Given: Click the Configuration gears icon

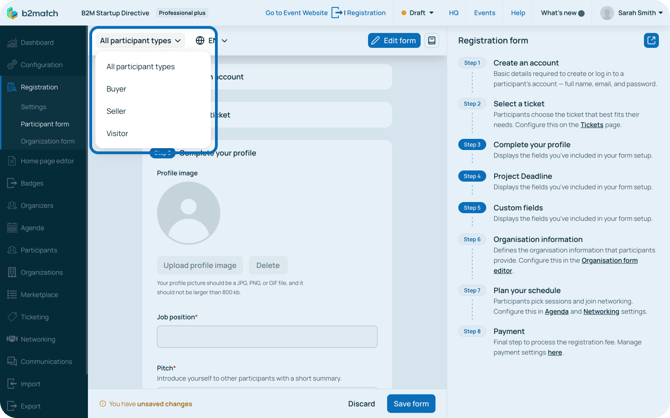Looking at the screenshot, I should pyautogui.click(x=12, y=65).
